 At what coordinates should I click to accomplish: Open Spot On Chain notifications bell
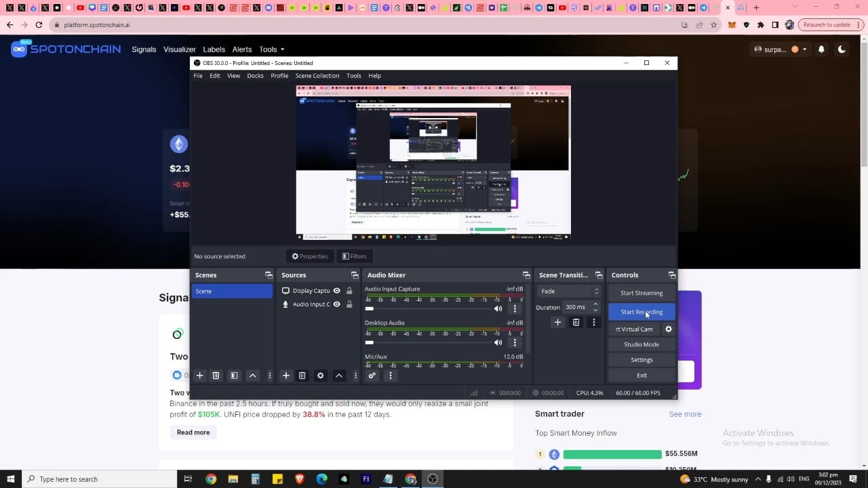coord(821,49)
